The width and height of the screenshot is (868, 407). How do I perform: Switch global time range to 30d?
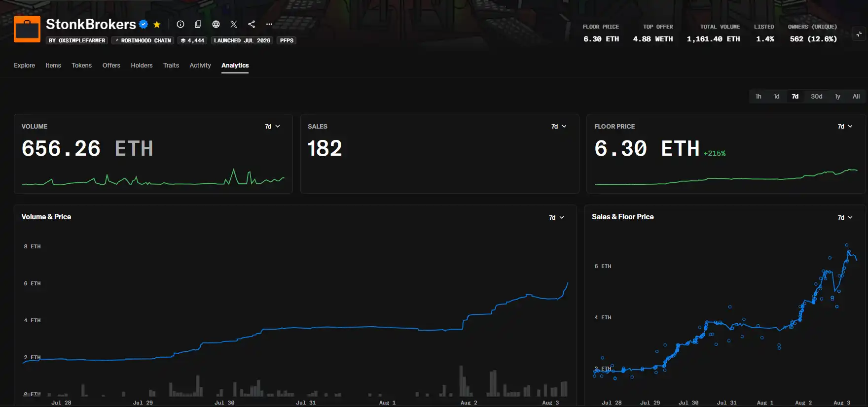point(817,97)
